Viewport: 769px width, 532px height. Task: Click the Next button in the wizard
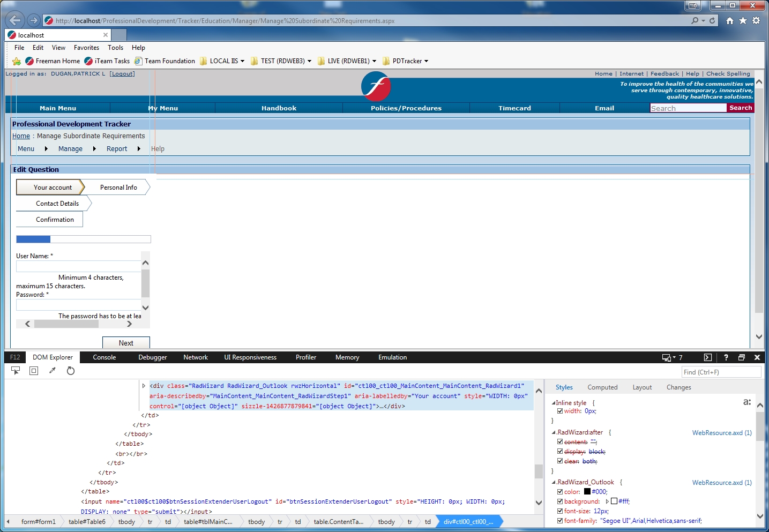(126, 343)
